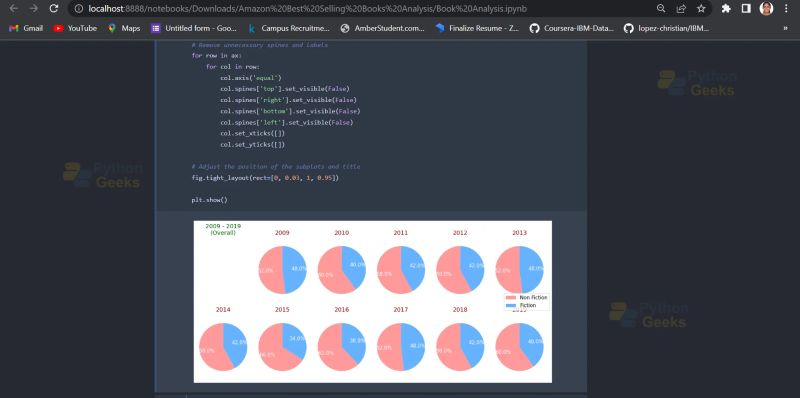Click the col.set_yticks([]) line

point(253,145)
